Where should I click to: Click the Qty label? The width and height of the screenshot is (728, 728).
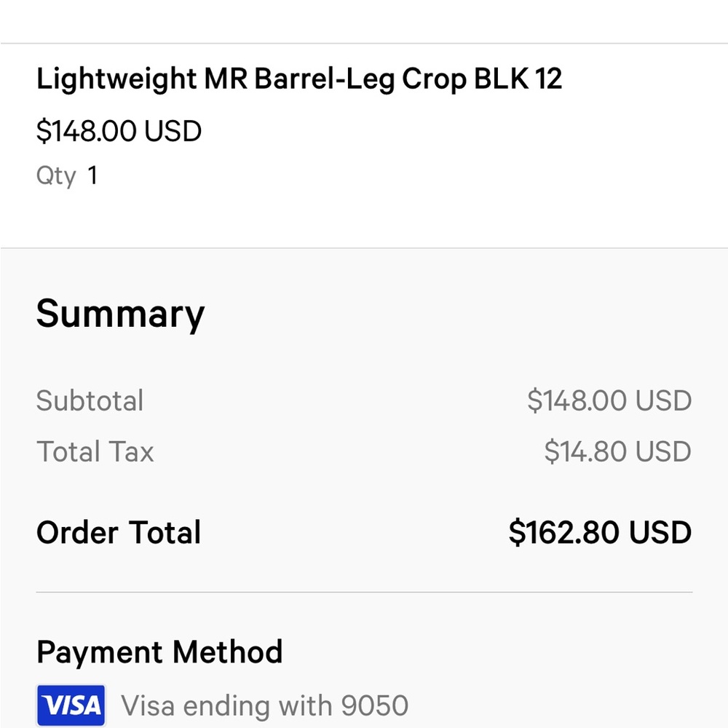click(x=56, y=176)
